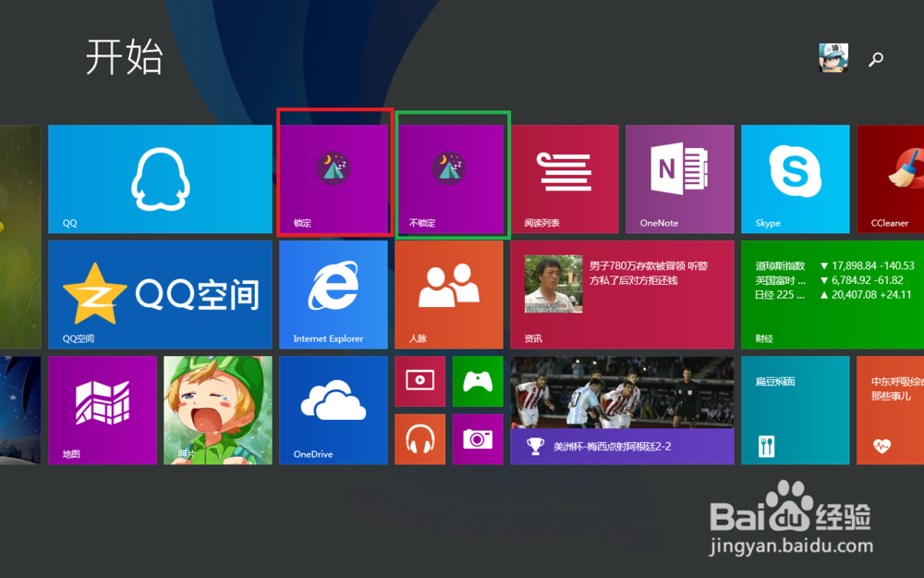924x578 pixels.
Task: Click the 男子780万存款被冒领 news headline
Action: pos(649,273)
